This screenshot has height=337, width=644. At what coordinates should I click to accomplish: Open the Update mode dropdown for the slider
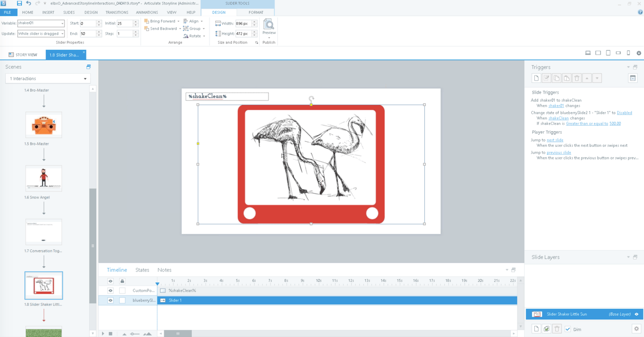(63, 33)
